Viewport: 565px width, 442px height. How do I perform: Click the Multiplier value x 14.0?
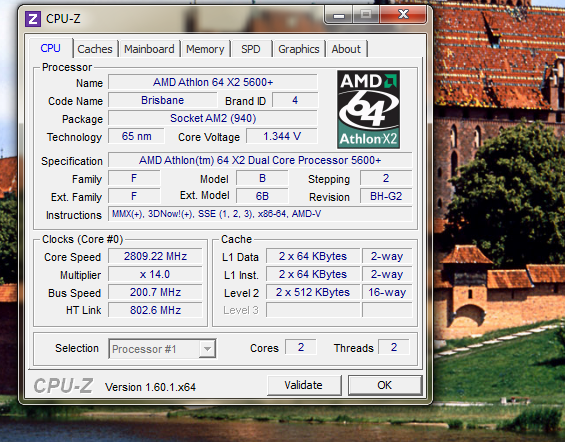click(x=155, y=274)
